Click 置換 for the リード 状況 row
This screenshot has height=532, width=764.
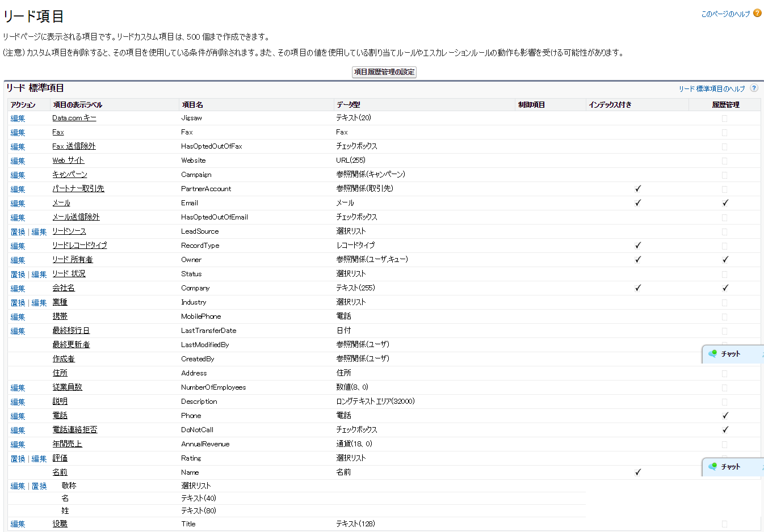coord(18,275)
